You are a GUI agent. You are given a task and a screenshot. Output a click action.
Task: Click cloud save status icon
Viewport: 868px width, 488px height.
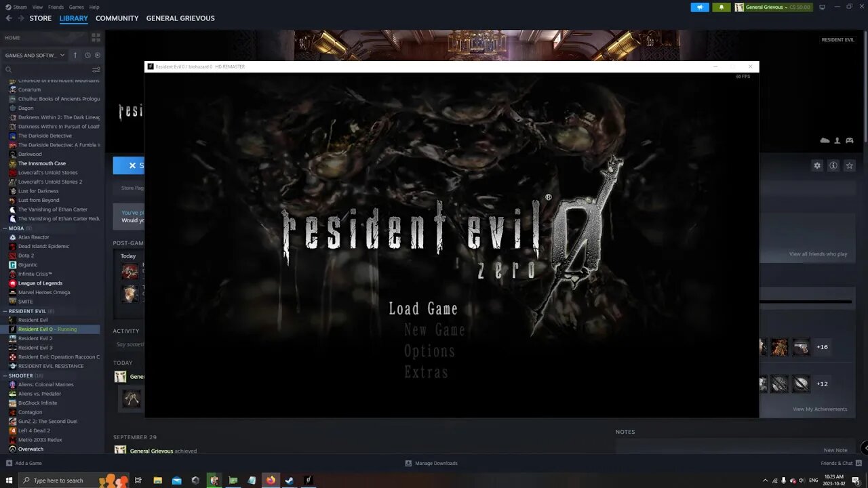pyautogui.click(x=825, y=140)
